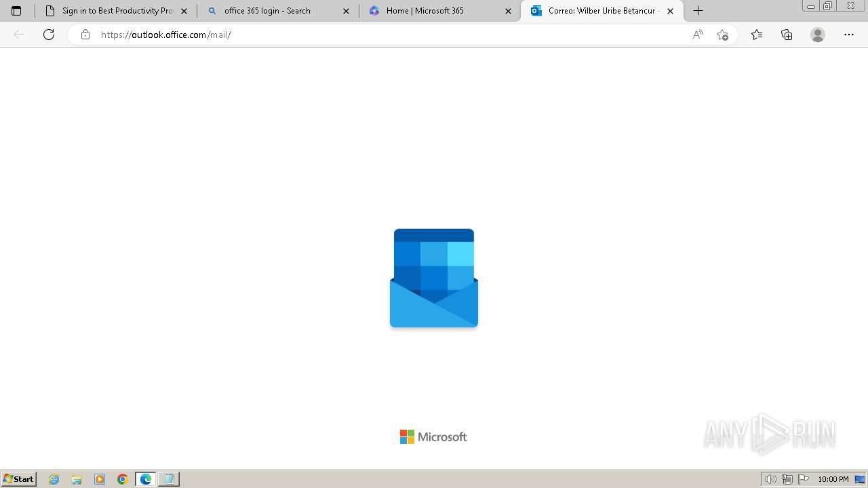Close the Correo Outlook mail tab
Screen dimensions: 868x488
coord(670,11)
